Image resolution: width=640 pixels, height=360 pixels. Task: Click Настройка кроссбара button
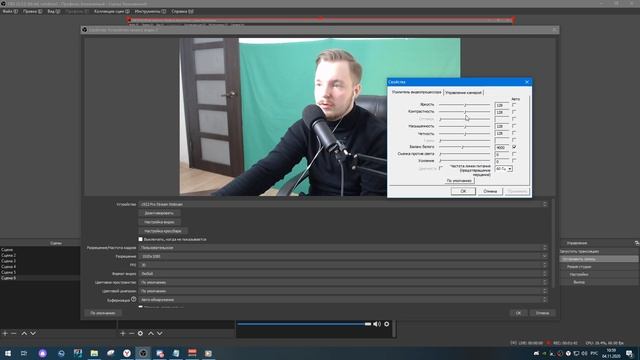click(162, 231)
